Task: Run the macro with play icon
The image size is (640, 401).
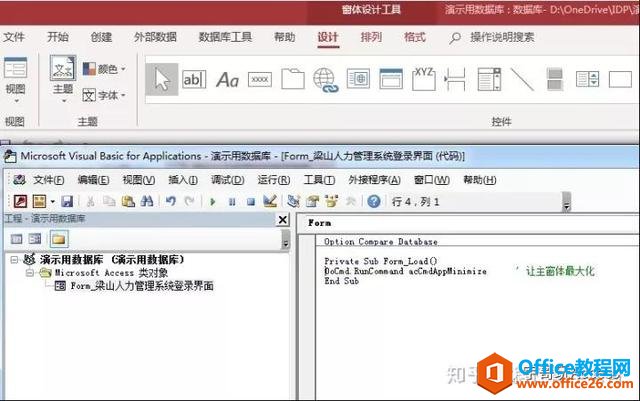Action: click(212, 202)
